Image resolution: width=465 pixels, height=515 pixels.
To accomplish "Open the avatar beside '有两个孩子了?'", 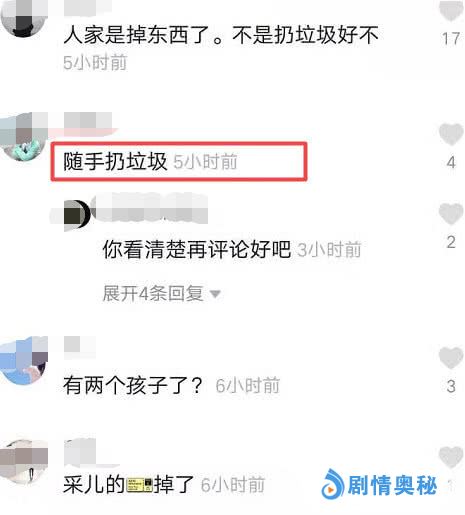I will (x=23, y=360).
